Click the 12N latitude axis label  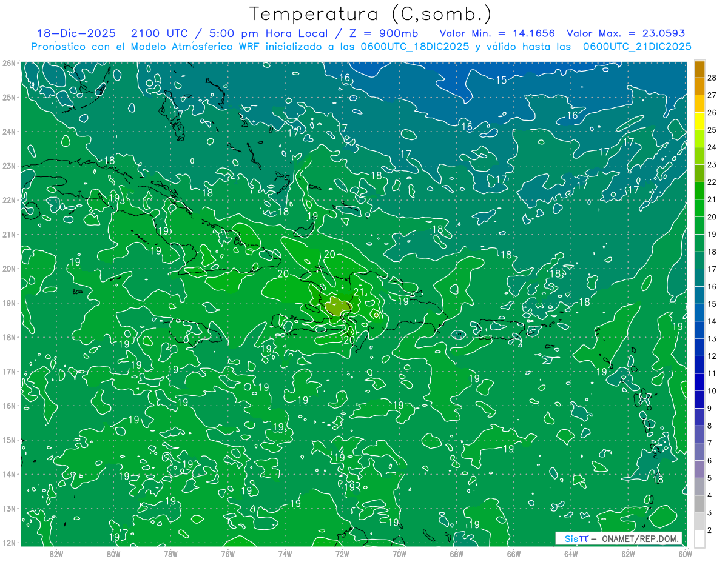[8, 543]
